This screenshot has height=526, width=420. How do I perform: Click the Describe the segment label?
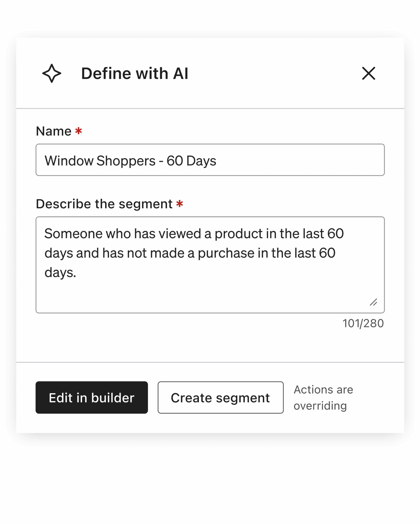104,204
